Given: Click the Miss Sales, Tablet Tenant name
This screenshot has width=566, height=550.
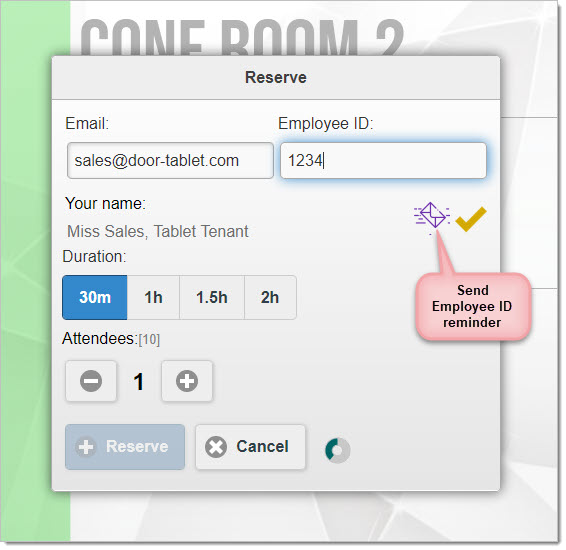Looking at the screenshot, I should (158, 231).
